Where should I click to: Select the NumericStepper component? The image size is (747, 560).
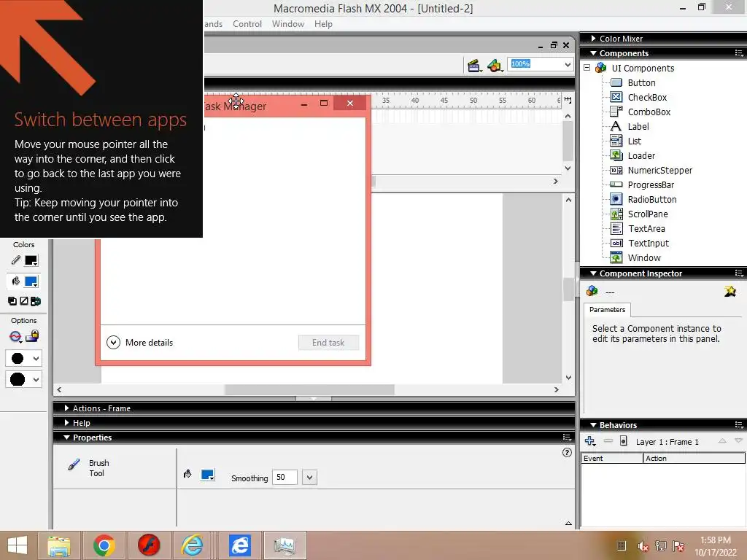click(659, 170)
